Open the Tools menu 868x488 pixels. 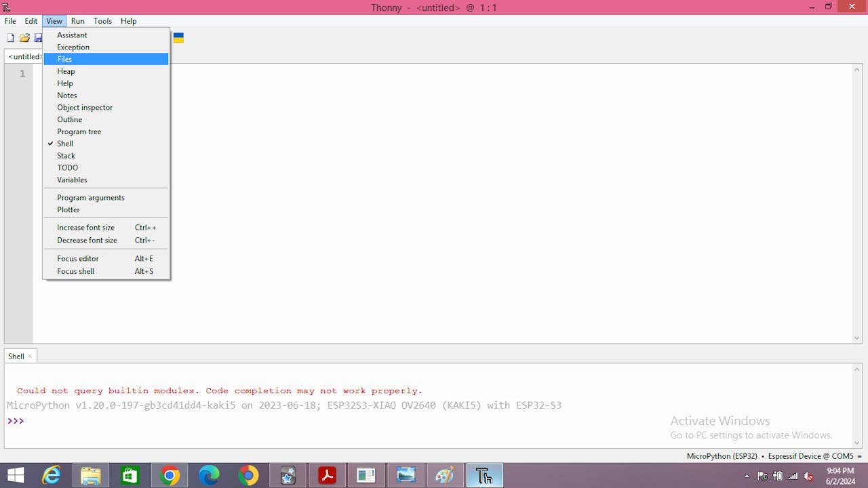(x=102, y=21)
